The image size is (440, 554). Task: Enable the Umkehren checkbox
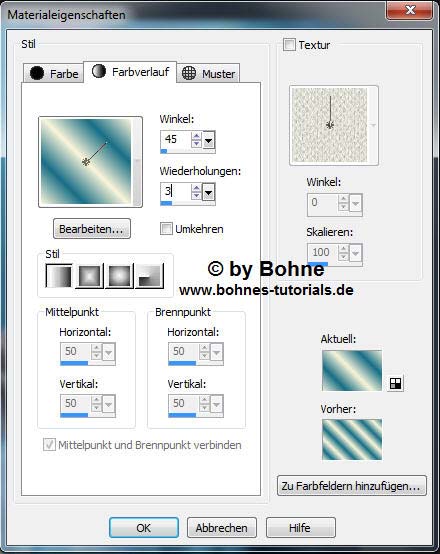(166, 229)
